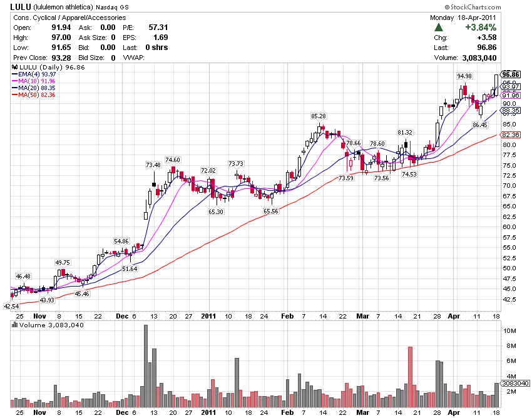Click the pink-boxed 91.96 axis tag
Screen dimensions: 532x418
click(x=511, y=96)
